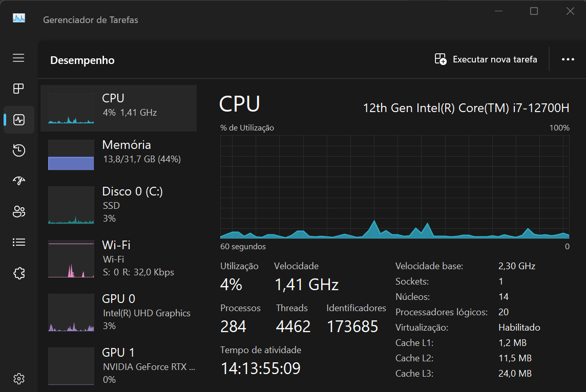Viewport: 586px width, 392px height.
Task: Open the Processos page icon
Action: point(18,89)
